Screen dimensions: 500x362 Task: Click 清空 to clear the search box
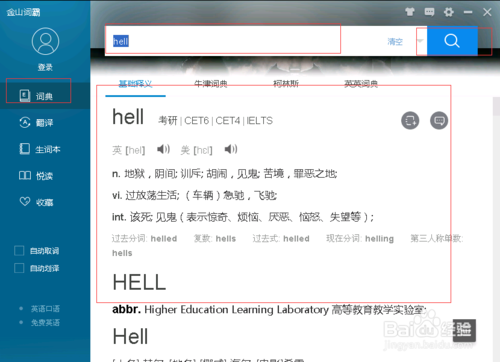click(395, 42)
